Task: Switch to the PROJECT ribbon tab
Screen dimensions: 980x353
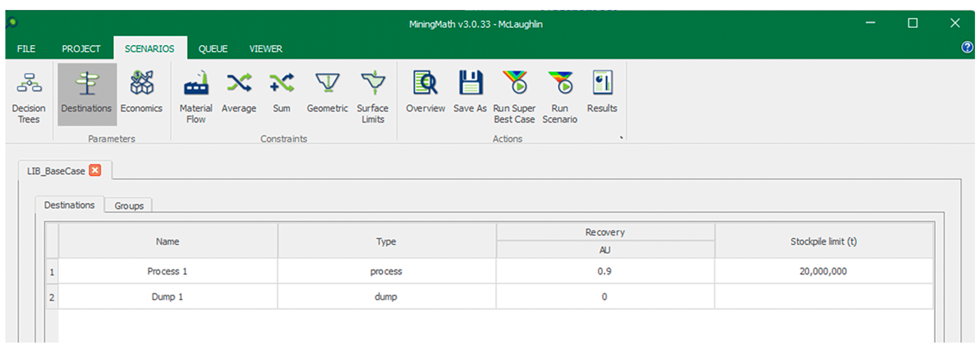Action: tap(81, 49)
